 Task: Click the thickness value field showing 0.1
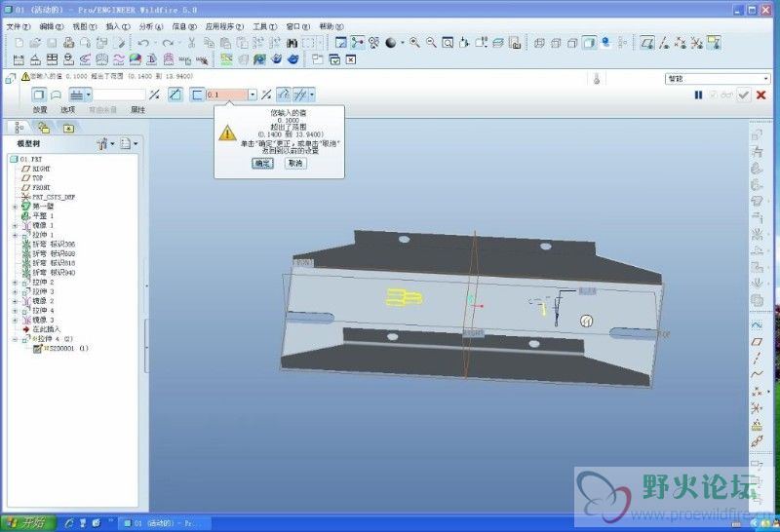pyautogui.click(x=227, y=95)
